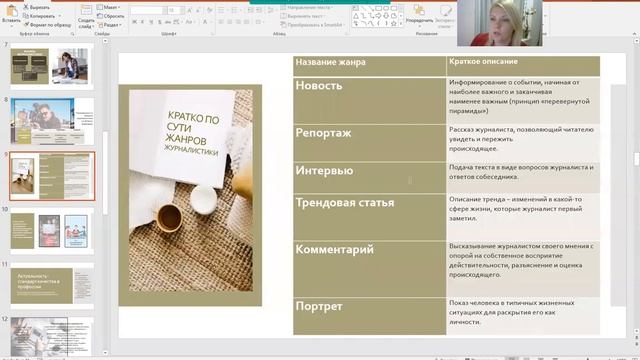Click the font name input box
Viewport: 640px width, 360px height.
(147, 10)
